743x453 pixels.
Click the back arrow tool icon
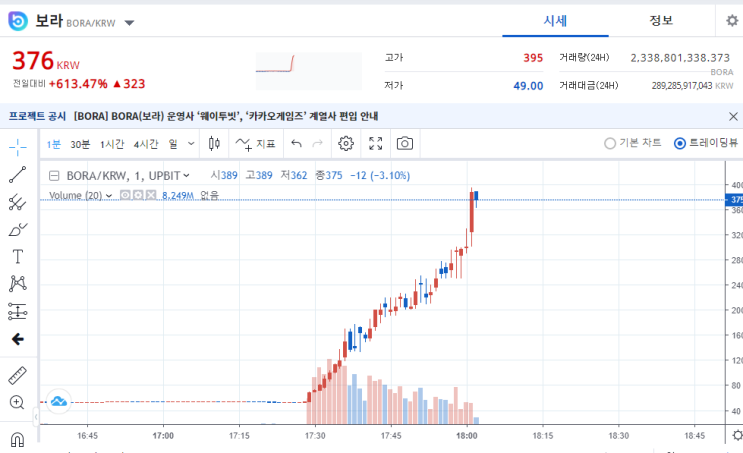pos(18,339)
